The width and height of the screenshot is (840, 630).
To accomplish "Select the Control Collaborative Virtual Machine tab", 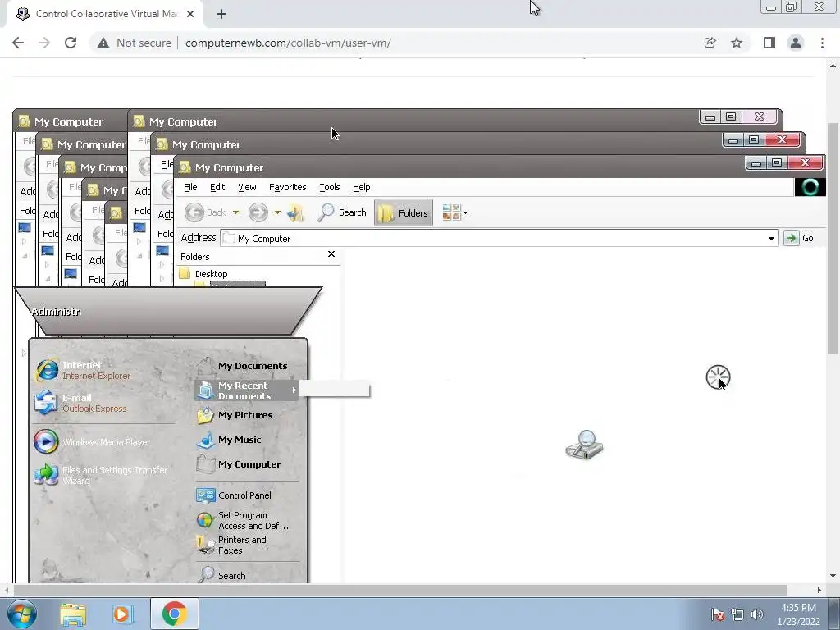I will point(105,14).
